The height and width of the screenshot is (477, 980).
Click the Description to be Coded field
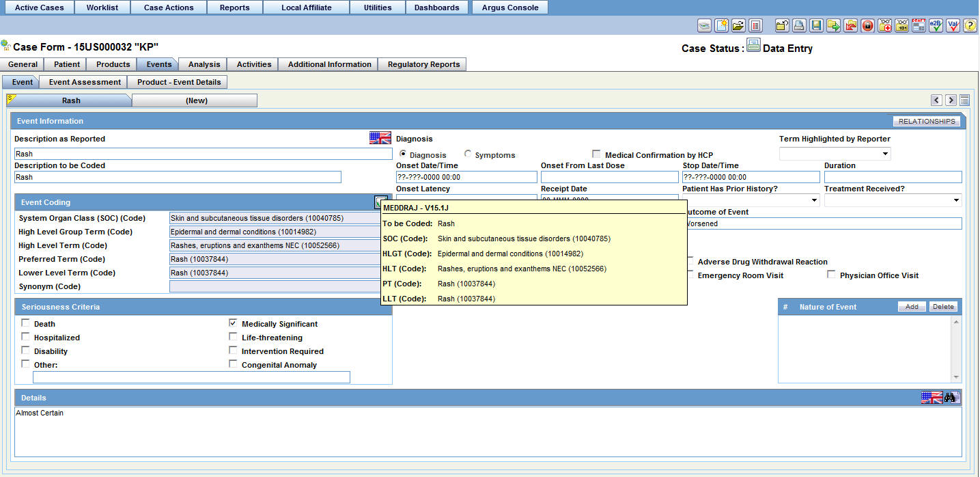point(178,177)
